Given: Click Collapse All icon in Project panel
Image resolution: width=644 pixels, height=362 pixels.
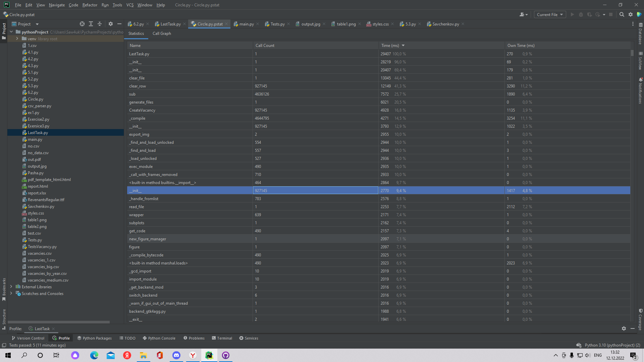Looking at the screenshot, I should [100, 24].
